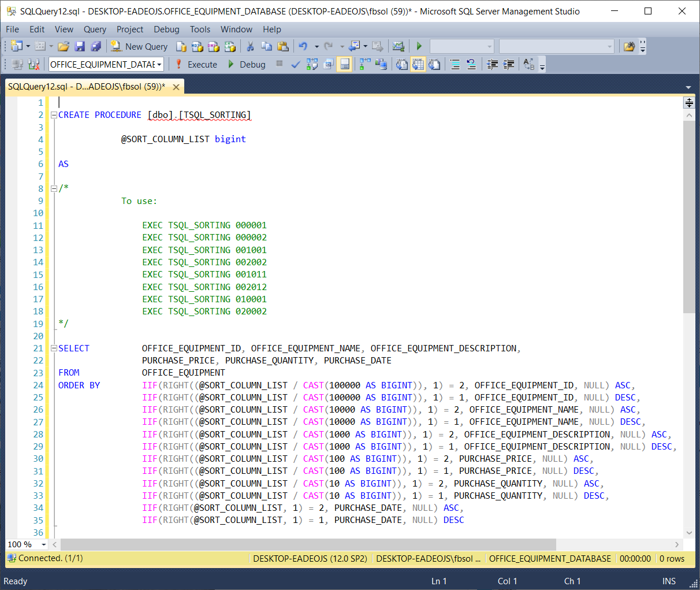Viewport: 700px width, 590px height.
Task: Toggle the highlighted IntelliSense Enabled button
Action: pos(344,64)
